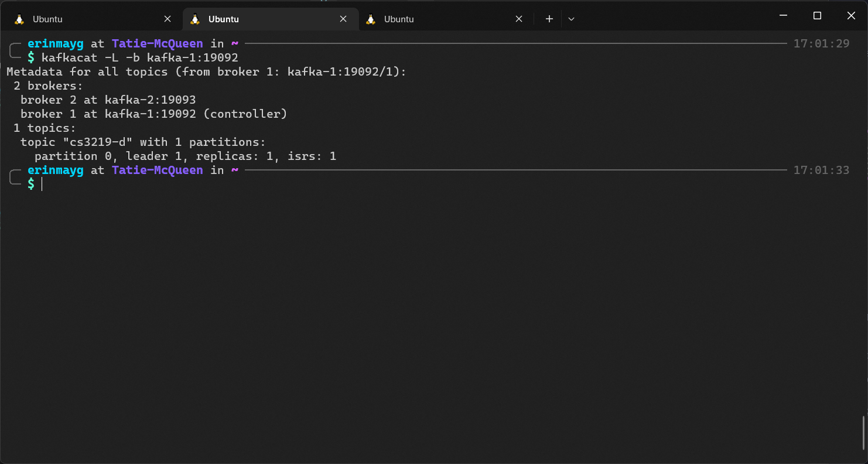Click the terminal scrollbar thumb
Screen dimensions: 868x464
pyautogui.click(x=864, y=433)
